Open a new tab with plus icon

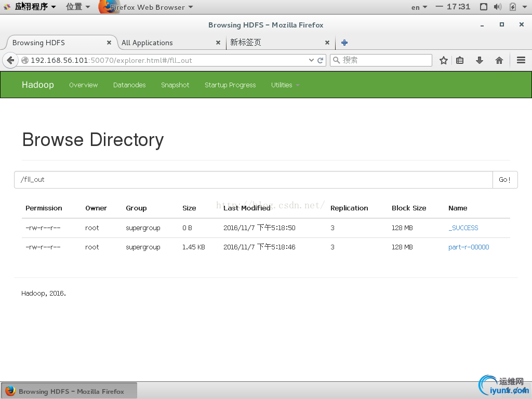[x=344, y=43]
